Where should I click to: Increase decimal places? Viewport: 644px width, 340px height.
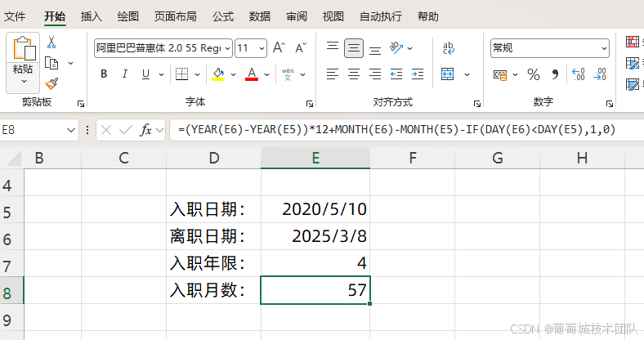(x=579, y=74)
